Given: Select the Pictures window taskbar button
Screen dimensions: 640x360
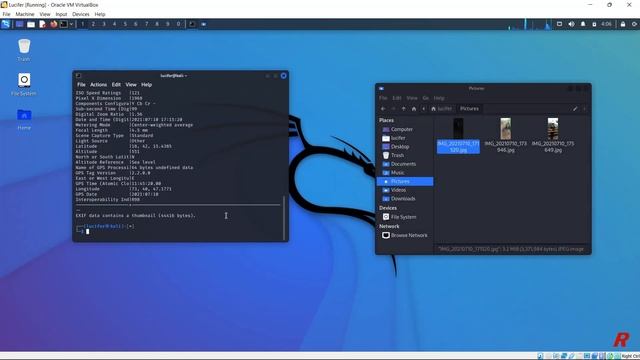Looking at the screenshot, I should click(204, 24).
